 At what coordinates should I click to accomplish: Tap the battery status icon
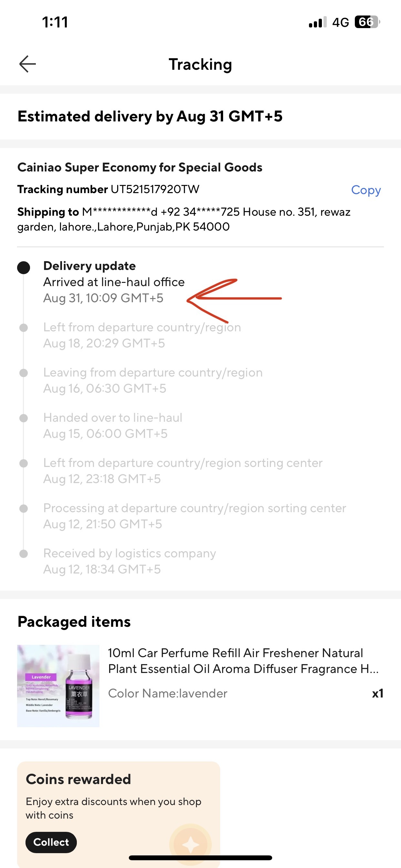click(x=367, y=22)
